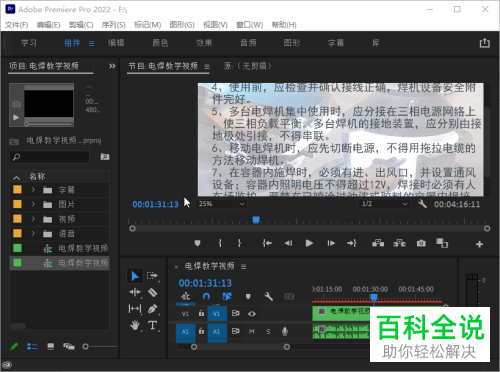The width and height of the screenshot is (500, 372).
Task: Toggle Linked Selection in timeline
Action: (x=227, y=296)
